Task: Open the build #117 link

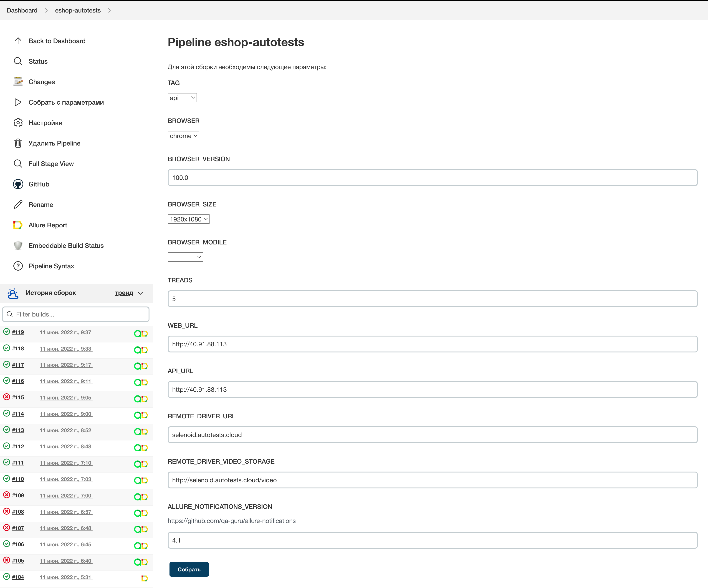Action: (18, 365)
